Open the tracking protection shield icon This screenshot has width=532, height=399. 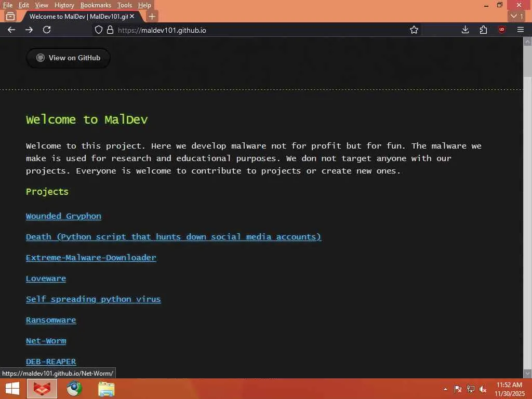pos(98,30)
